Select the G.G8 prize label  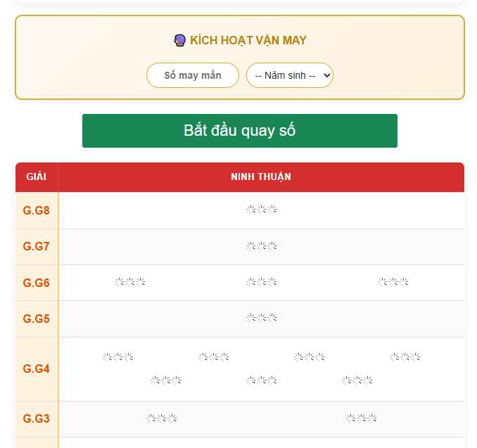(x=36, y=210)
